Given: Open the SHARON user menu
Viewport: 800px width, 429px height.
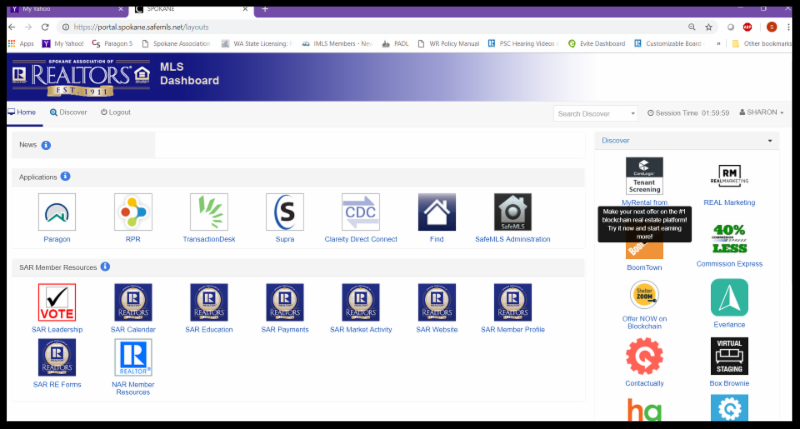Looking at the screenshot, I should 761,113.
